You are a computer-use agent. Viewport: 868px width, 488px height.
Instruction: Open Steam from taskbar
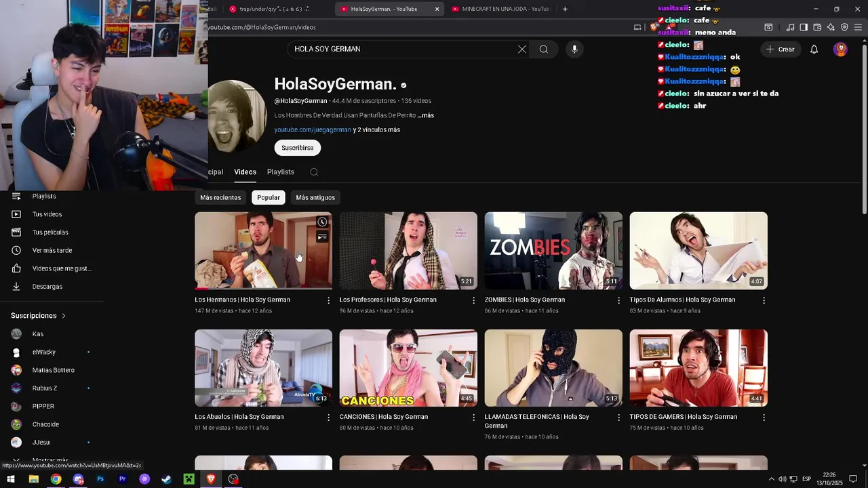tap(166, 479)
